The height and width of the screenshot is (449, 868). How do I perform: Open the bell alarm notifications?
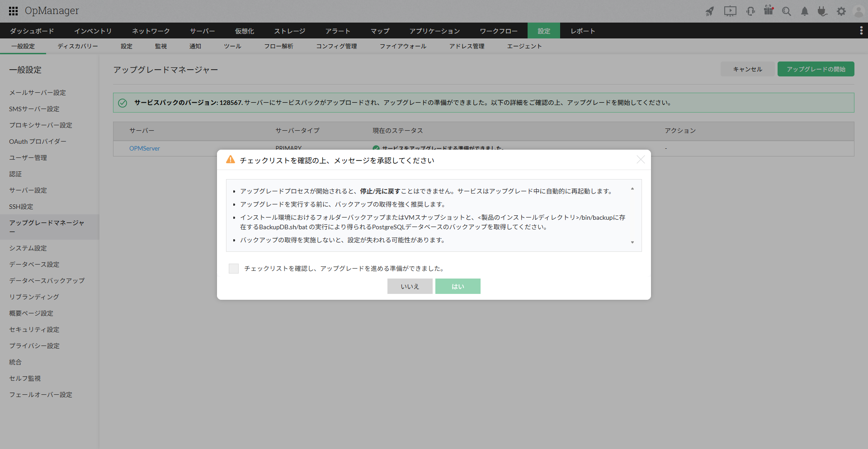[805, 11]
